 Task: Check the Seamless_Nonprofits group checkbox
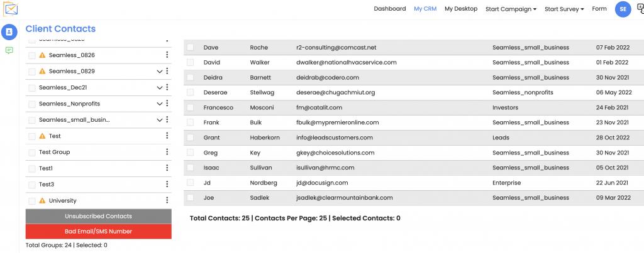pos(32,104)
